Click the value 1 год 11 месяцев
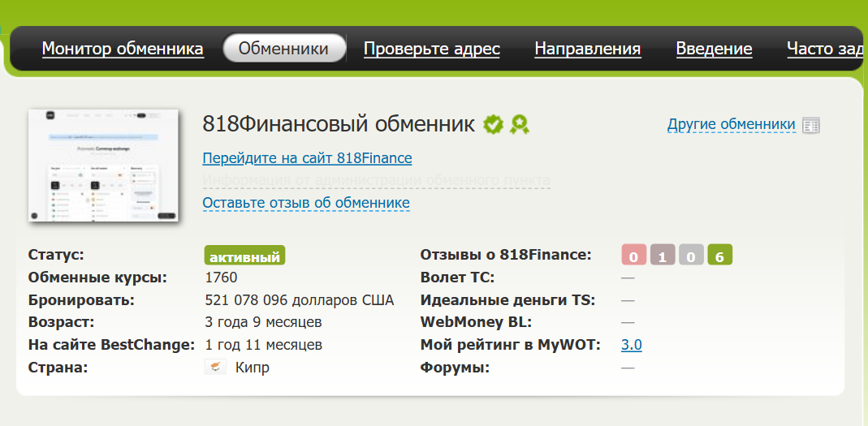 pos(264,345)
